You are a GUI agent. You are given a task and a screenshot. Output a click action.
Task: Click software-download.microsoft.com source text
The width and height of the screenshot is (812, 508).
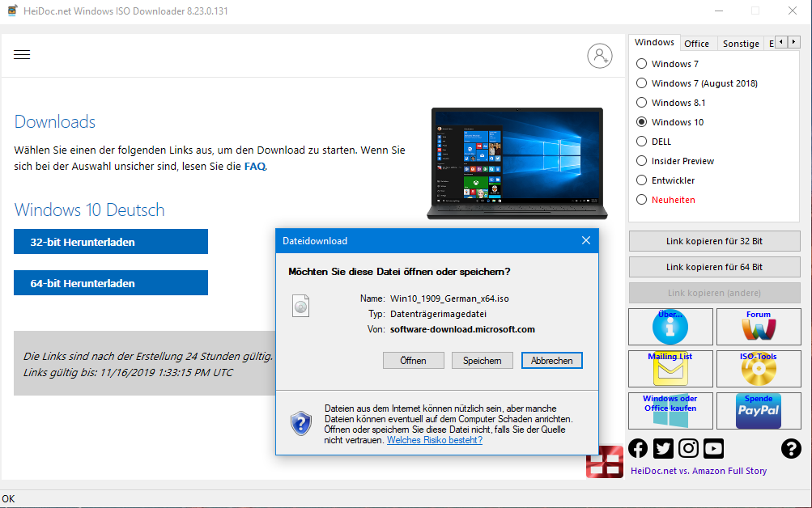point(462,329)
